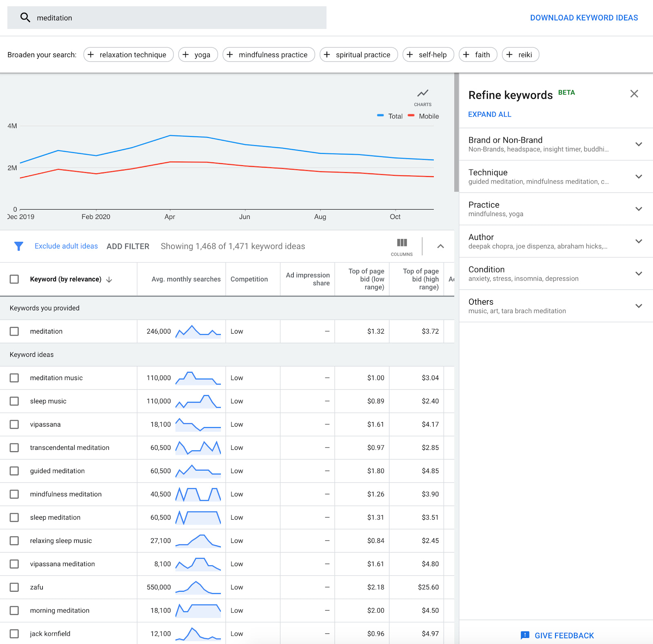Screen dimensions: 653x644
Task: Collapse the table using the upward chevron
Action: (x=440, y=246)
